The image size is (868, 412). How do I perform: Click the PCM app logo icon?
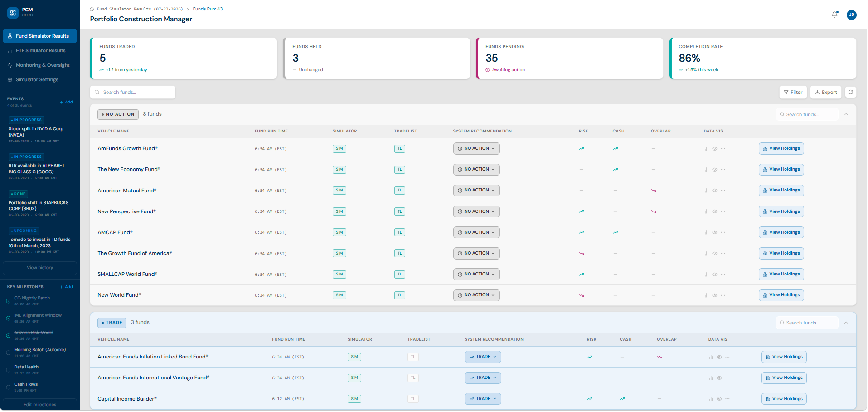(x=13, y=13)
